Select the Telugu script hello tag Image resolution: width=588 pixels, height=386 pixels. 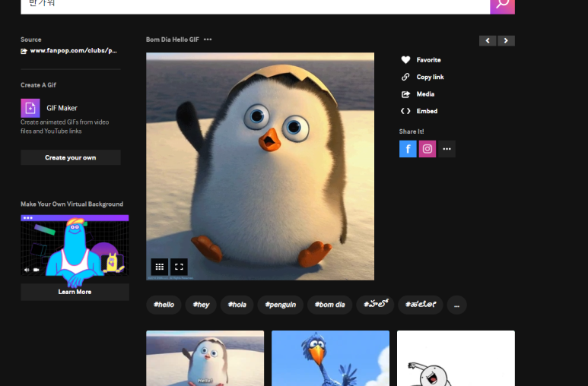(x=375, y=305)
